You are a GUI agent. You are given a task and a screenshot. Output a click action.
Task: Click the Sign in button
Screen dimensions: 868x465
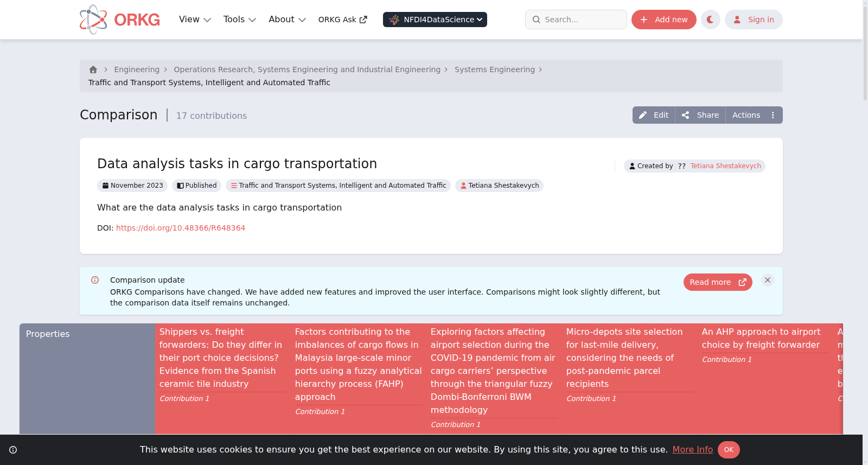click(754, 20)
